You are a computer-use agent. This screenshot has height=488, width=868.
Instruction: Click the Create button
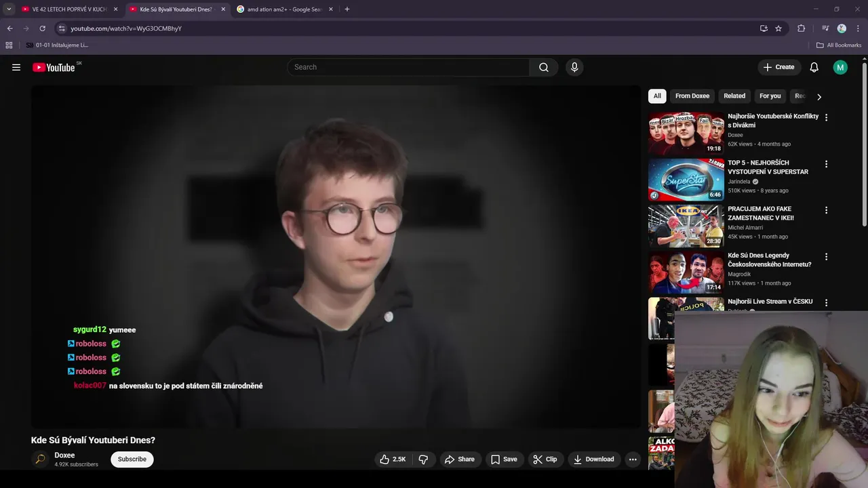pos(778,67)
